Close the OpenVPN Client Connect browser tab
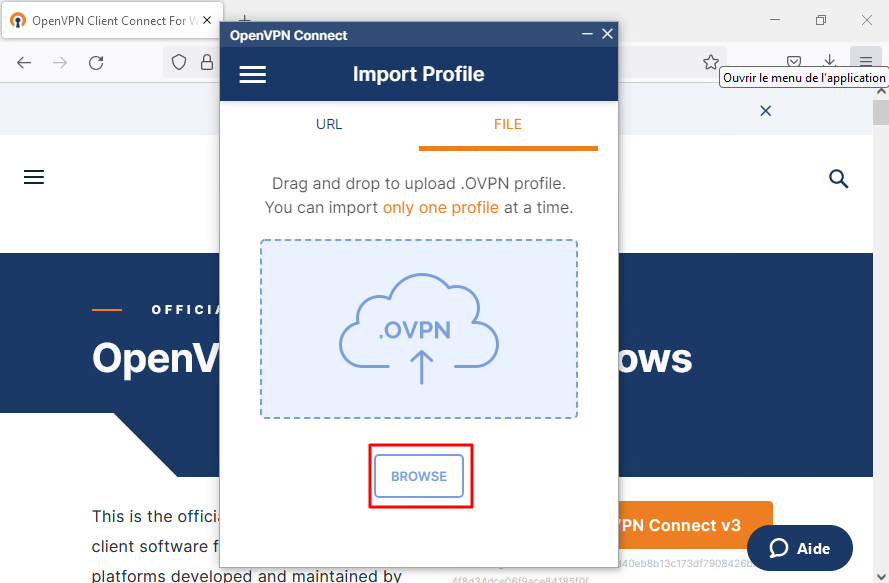This screenshot has height=583, width=889. pos(208,20)
